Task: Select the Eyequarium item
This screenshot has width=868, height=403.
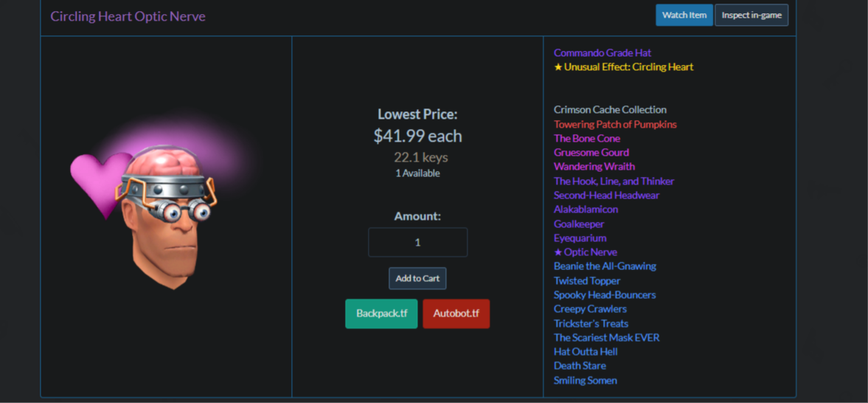Action: [x=580, y=238]
